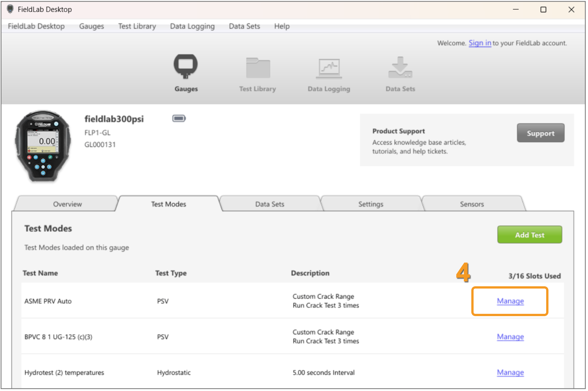Close the FieldLab Desktop window

click(x=571, y=9)
